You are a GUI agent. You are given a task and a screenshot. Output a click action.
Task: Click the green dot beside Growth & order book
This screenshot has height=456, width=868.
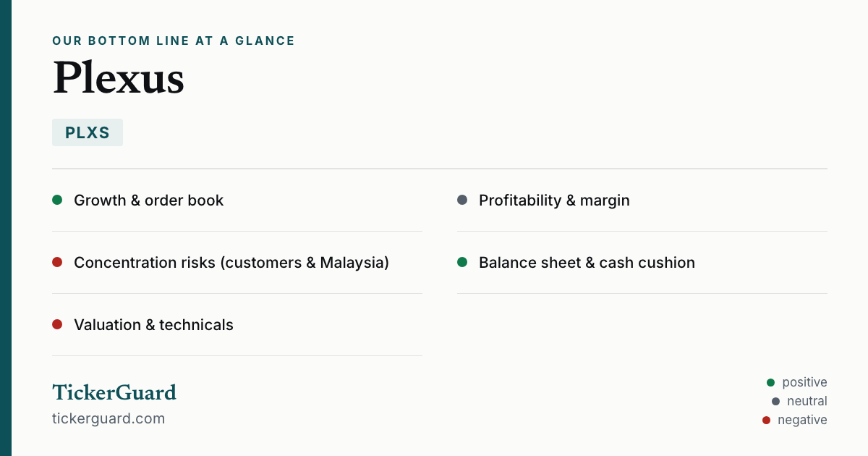point(57,200)
